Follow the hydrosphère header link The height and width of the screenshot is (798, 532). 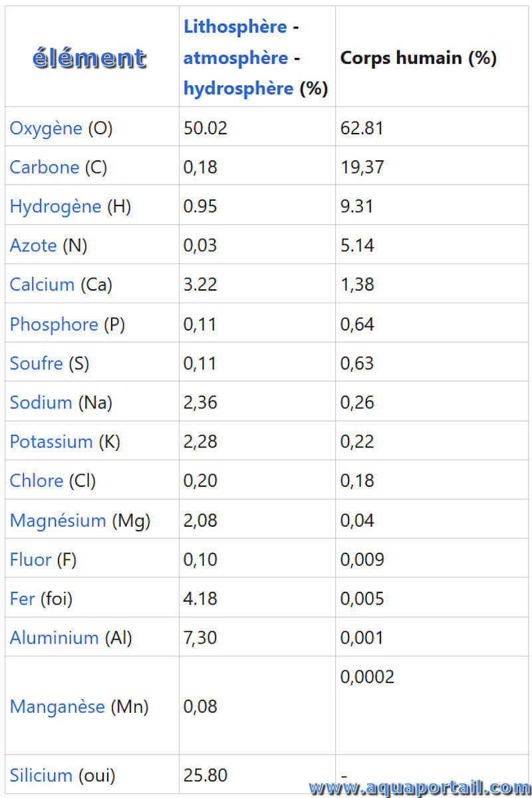238,88
